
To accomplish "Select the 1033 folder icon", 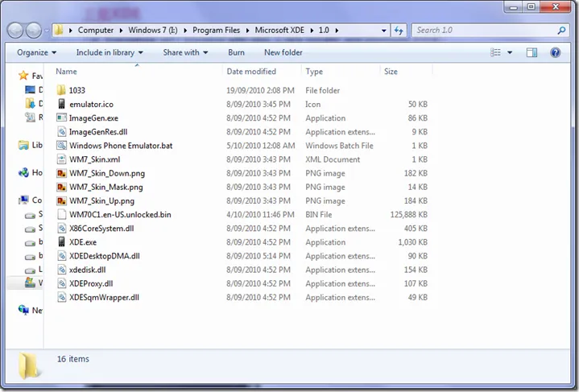I will tap(61, 90).
